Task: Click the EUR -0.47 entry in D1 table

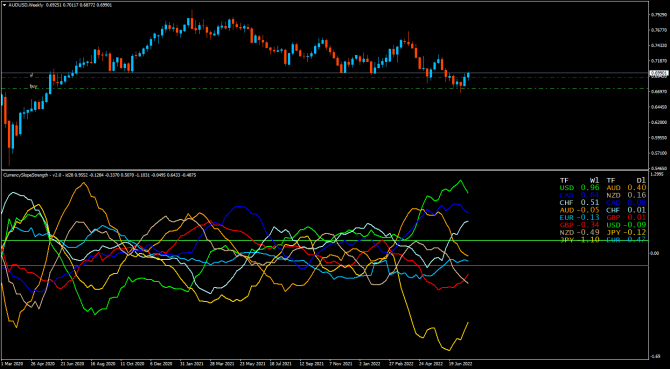Action: [626, 240]
